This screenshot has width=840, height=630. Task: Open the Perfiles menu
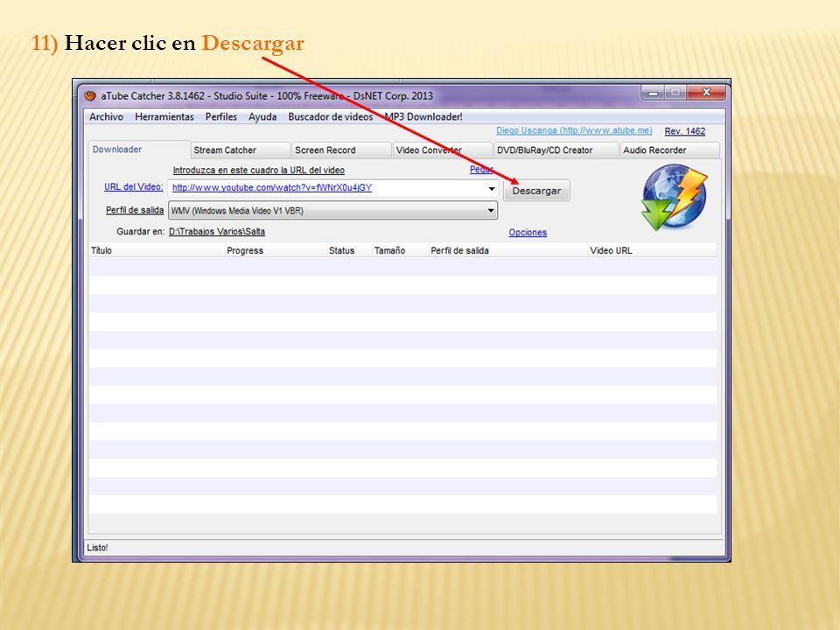221,116
